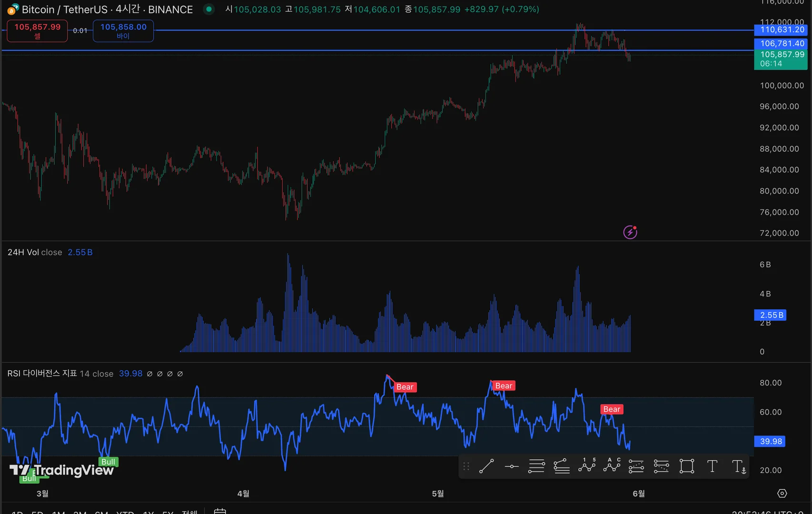Select the trend line drawing tool

tap(486, 466)
